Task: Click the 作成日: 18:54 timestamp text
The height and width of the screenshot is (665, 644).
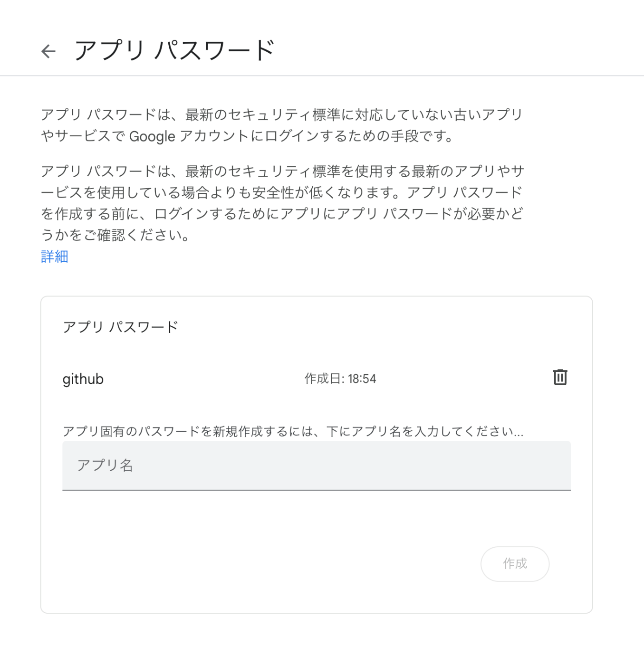Action: coord(339,379)
